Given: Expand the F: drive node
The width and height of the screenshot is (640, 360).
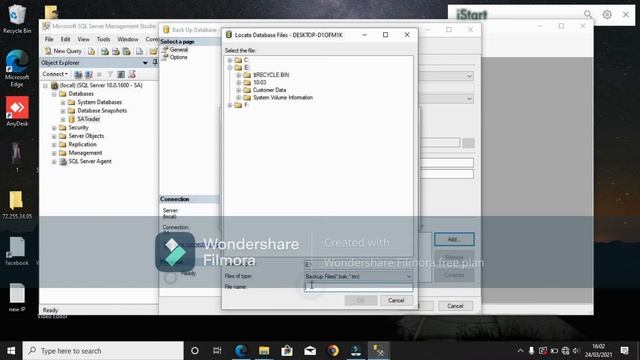Looking at the screenshot, I should point(230,105).
